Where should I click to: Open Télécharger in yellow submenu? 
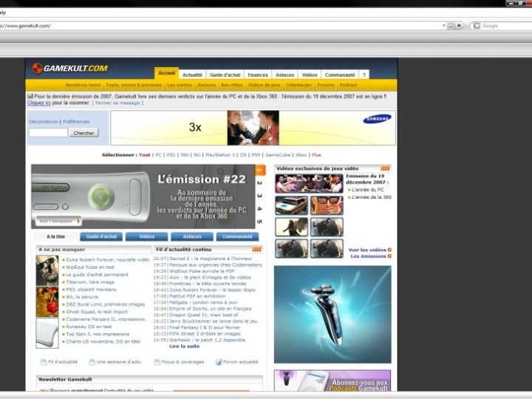click(299, 85)
